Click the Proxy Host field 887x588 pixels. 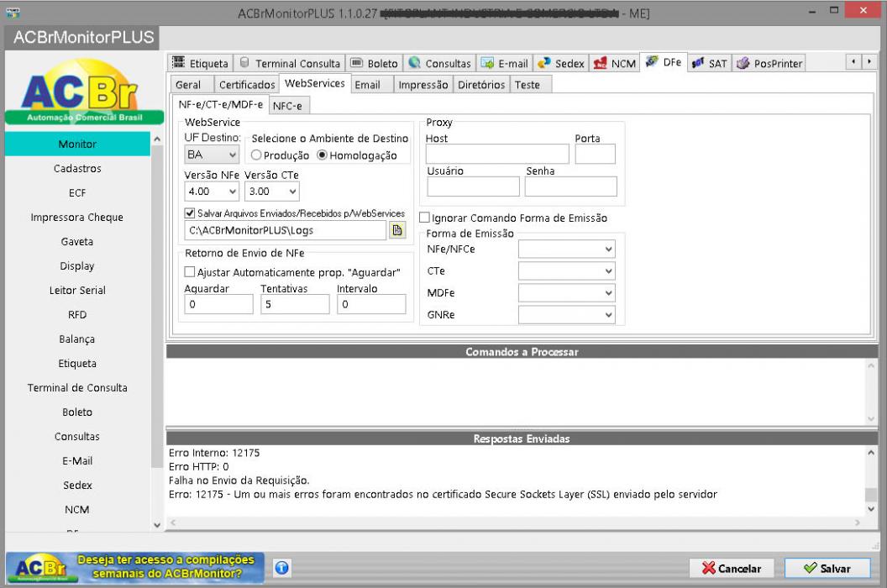coord(497,154)
